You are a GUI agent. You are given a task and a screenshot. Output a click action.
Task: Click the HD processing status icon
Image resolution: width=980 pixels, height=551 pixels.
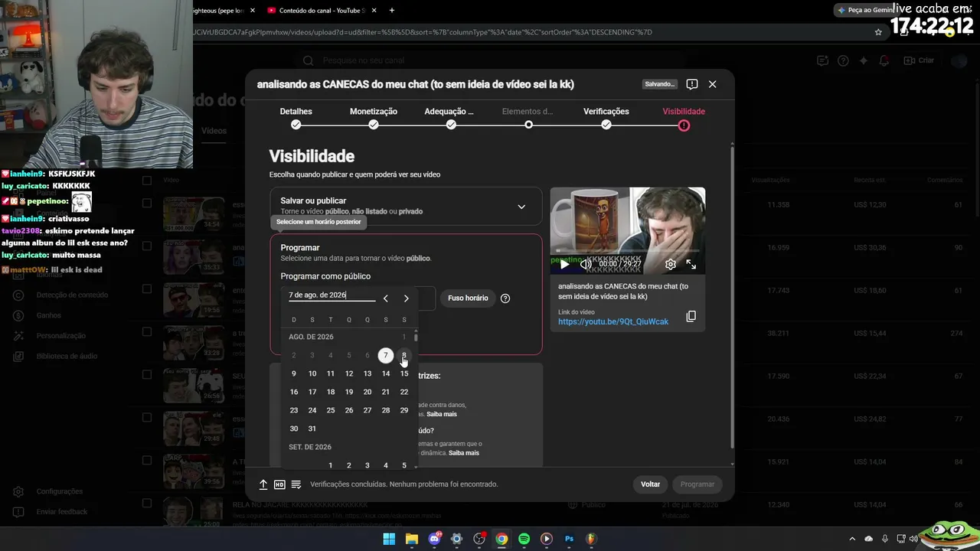pos(279,484)
